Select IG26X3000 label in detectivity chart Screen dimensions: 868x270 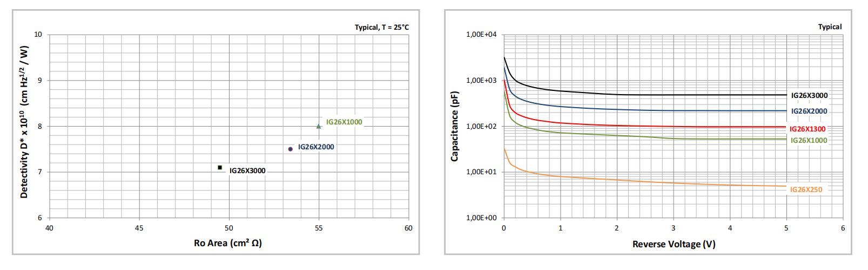247,170
